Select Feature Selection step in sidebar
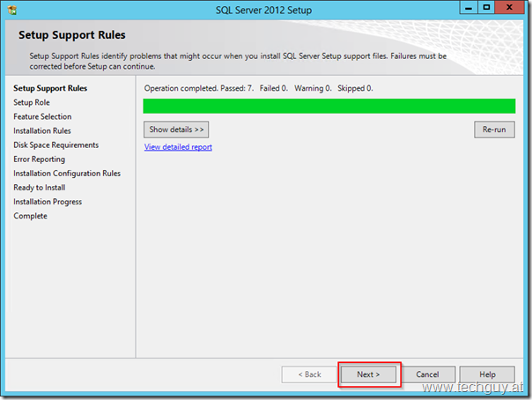Viewport: 532px width, 400px height. [42, 116]
